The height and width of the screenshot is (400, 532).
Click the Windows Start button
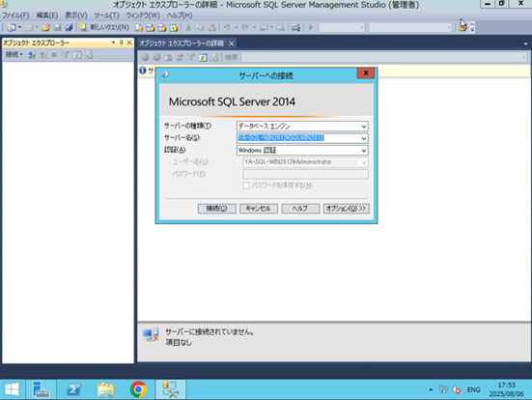pyautogui.click(x=12, y=389)
